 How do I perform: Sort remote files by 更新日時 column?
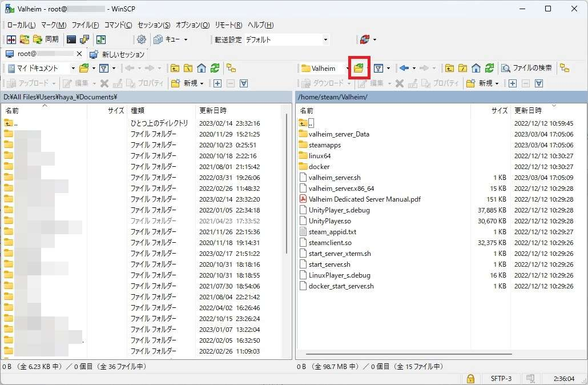click(x=547, y=110)
